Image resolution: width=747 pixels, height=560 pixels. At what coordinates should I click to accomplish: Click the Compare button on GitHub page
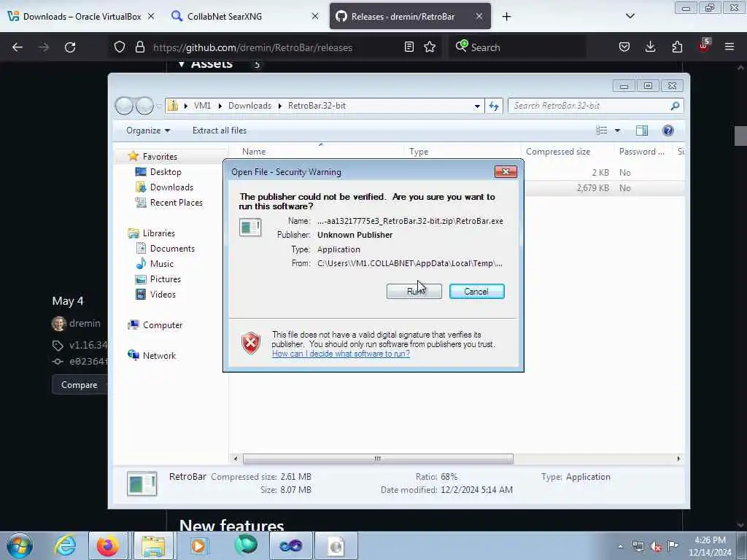point(79,385)
